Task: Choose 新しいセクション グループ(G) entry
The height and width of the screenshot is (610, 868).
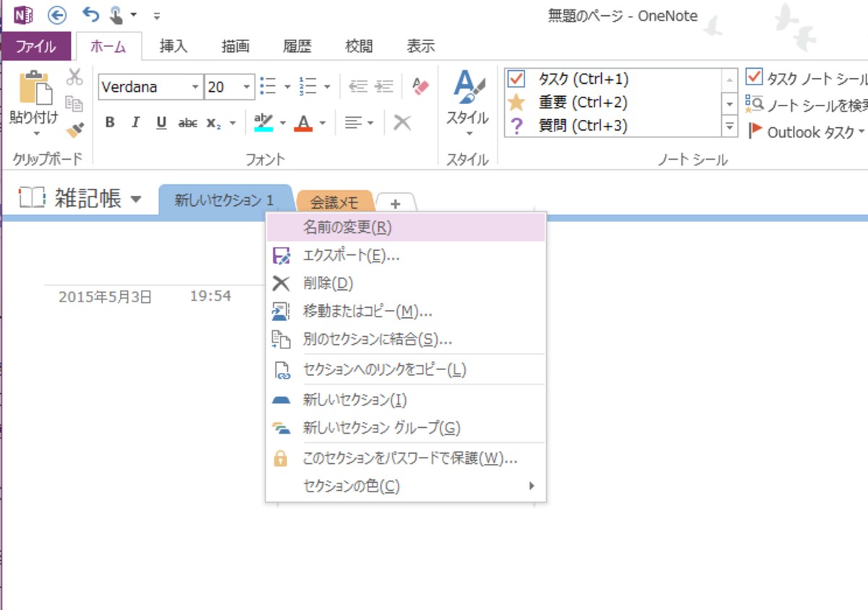Action: point(406,428)
